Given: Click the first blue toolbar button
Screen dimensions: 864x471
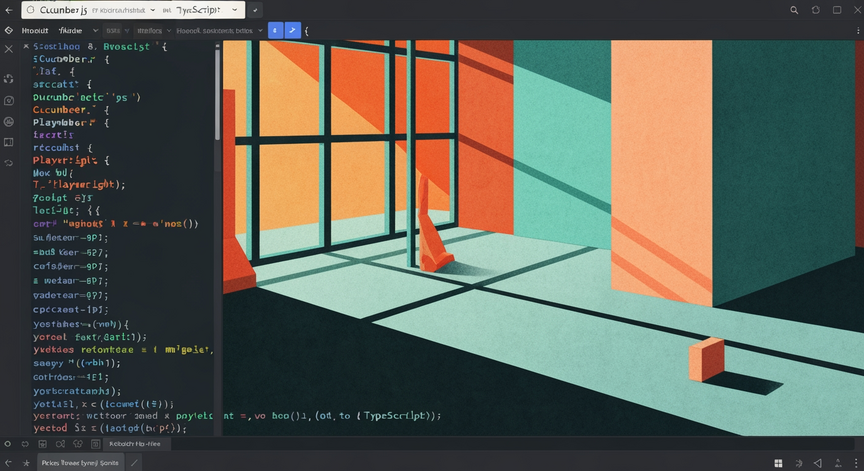Looking at the screenshot, I should 276,30.
